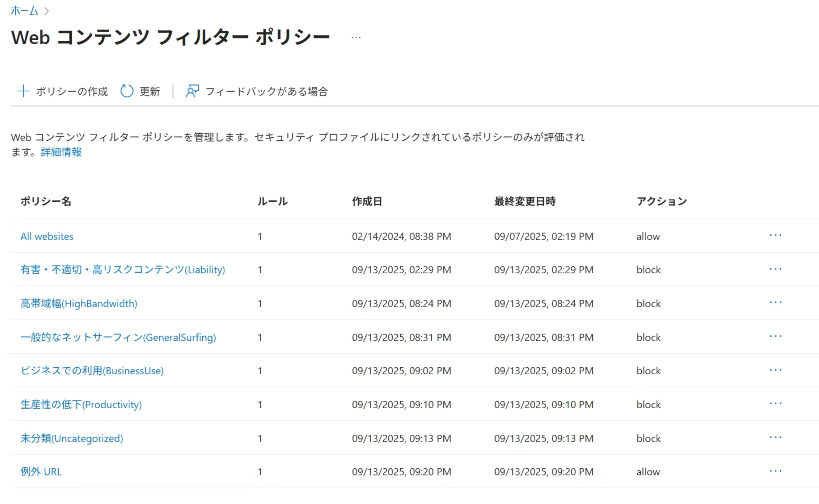Viewport: 819px width, 504px height.
Task: Open more options for the Uncategorized policy row
Action: pos(776,438)
